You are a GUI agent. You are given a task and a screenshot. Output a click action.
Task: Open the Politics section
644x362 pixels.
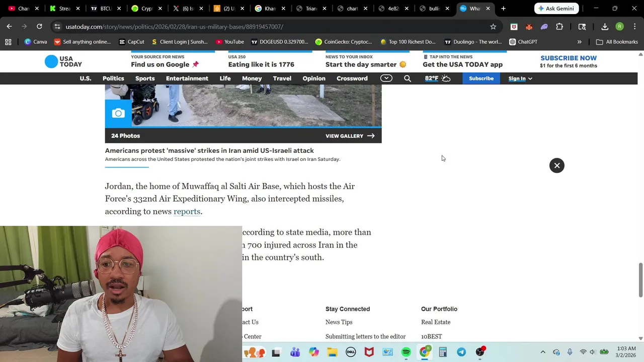click(113, 78)
